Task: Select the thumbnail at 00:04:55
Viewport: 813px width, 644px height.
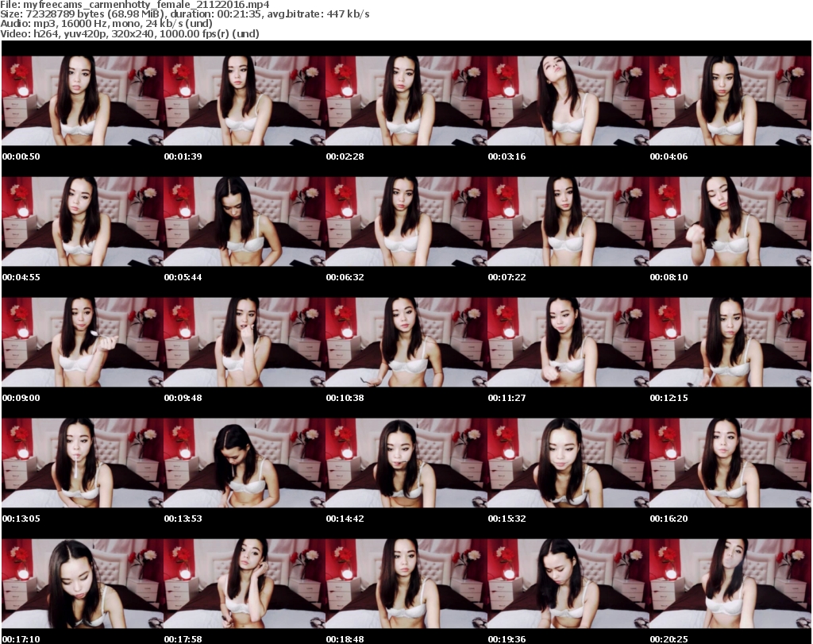Action: pos(83,222)
